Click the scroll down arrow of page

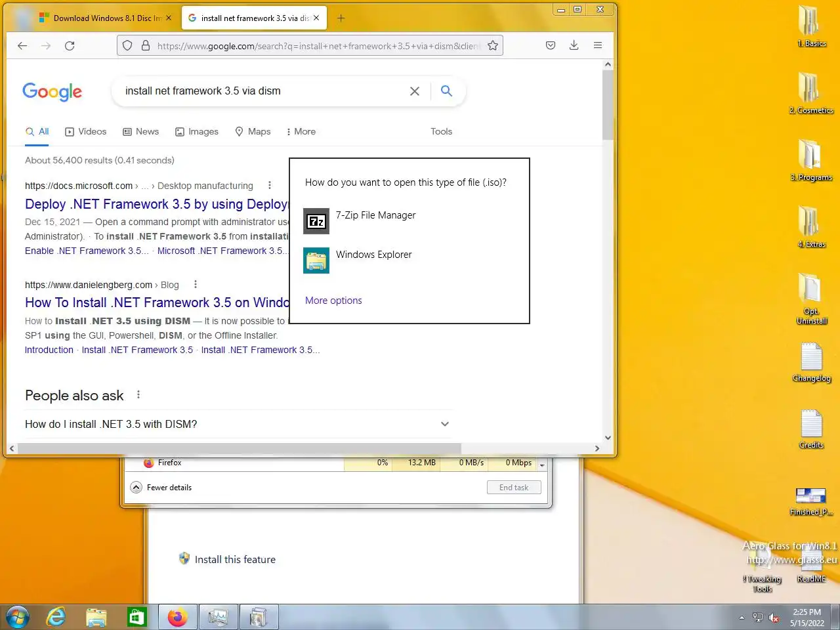608,438
